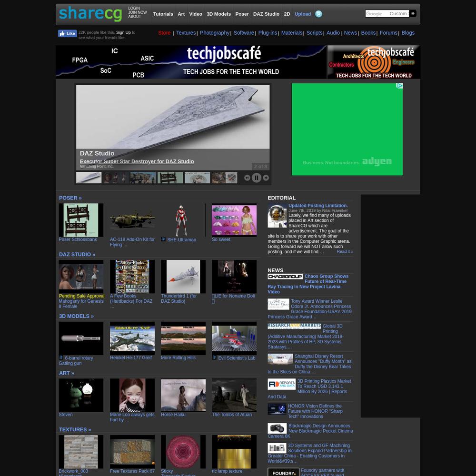Open the 2D menu item
The height and width of the screenshot is (476, 476).
[x=287, y=14]
